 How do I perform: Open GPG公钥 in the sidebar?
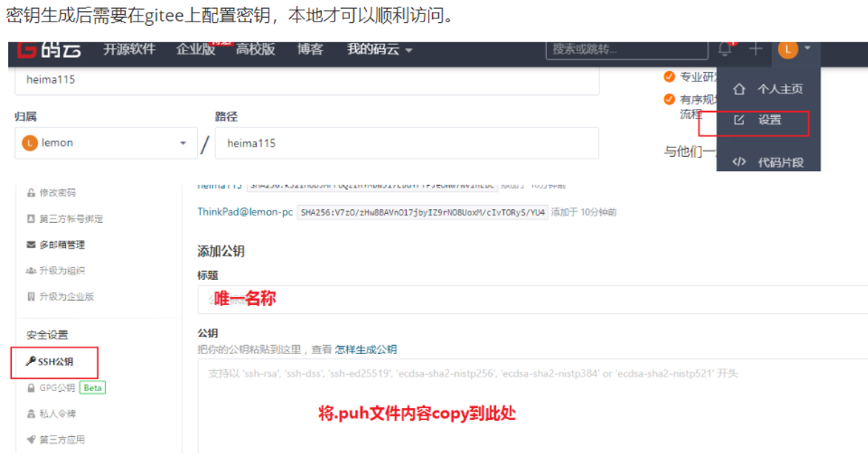point(57,387)
